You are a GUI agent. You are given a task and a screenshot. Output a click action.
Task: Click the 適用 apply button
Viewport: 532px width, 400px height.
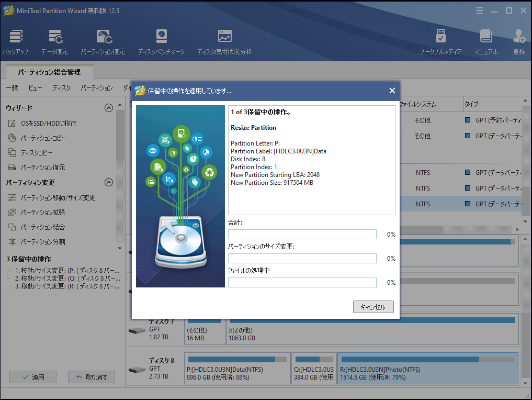(33, 377)
